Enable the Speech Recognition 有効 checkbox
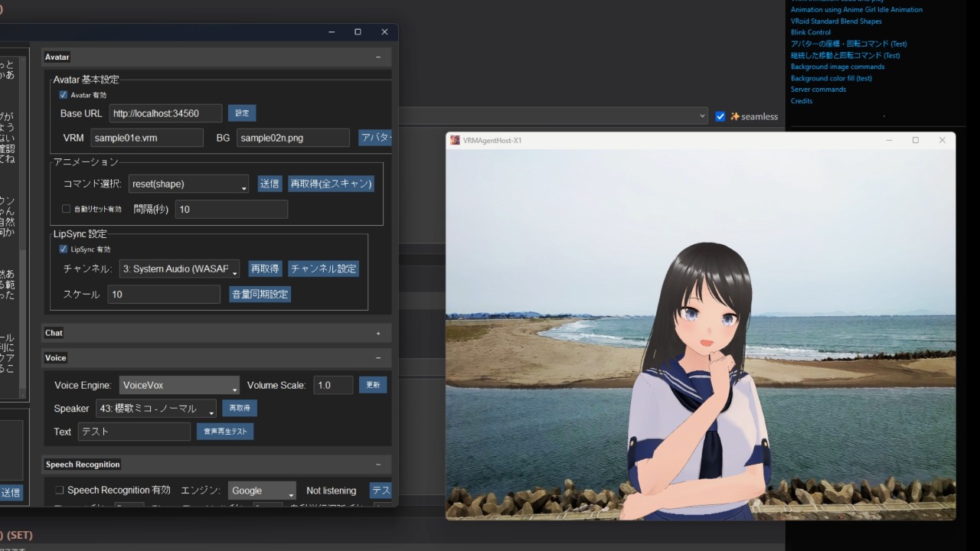 [59, 490]
